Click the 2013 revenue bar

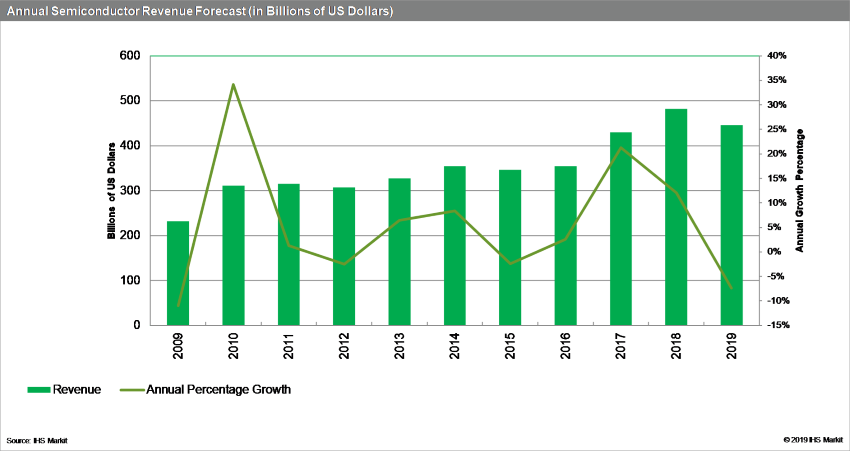coord(399,252)
